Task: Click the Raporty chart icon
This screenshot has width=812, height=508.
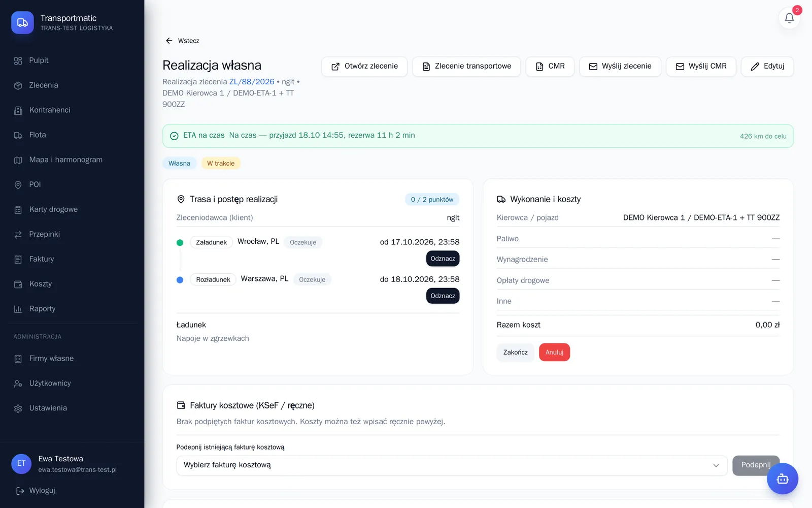Action: [18, 309]
